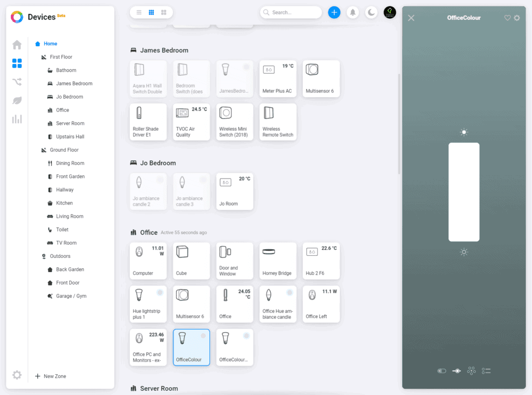Toggle Office Hue ambiance candle power
The width and height of the screenshot is (532, 395).
tap(290, 293)
